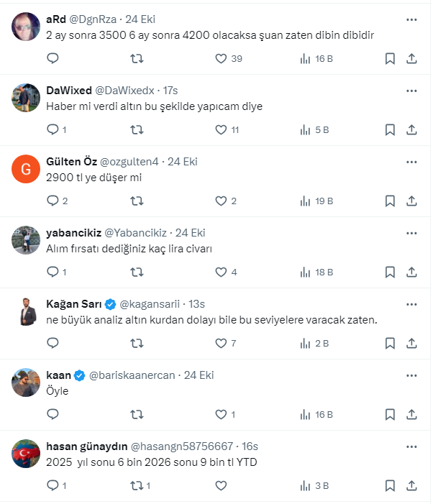Open more options on aRd's comment

pos(411,19)
